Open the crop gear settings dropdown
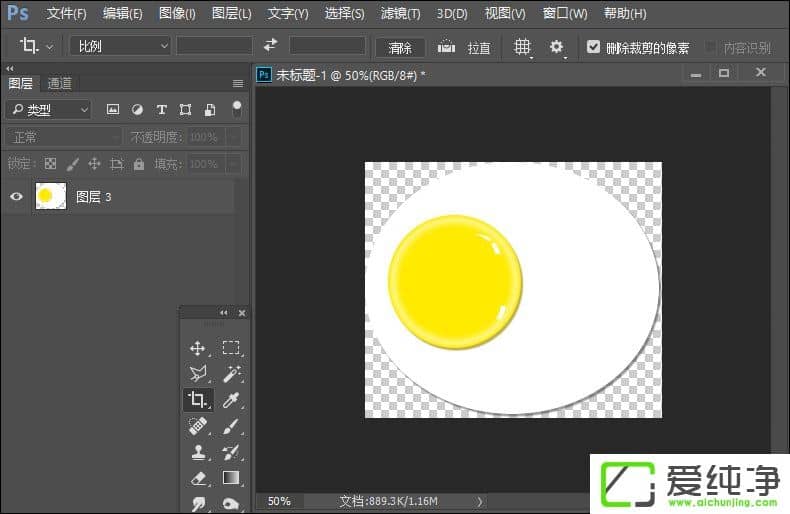Viewport: 790px width, 514px height. [x=557, y=47]
